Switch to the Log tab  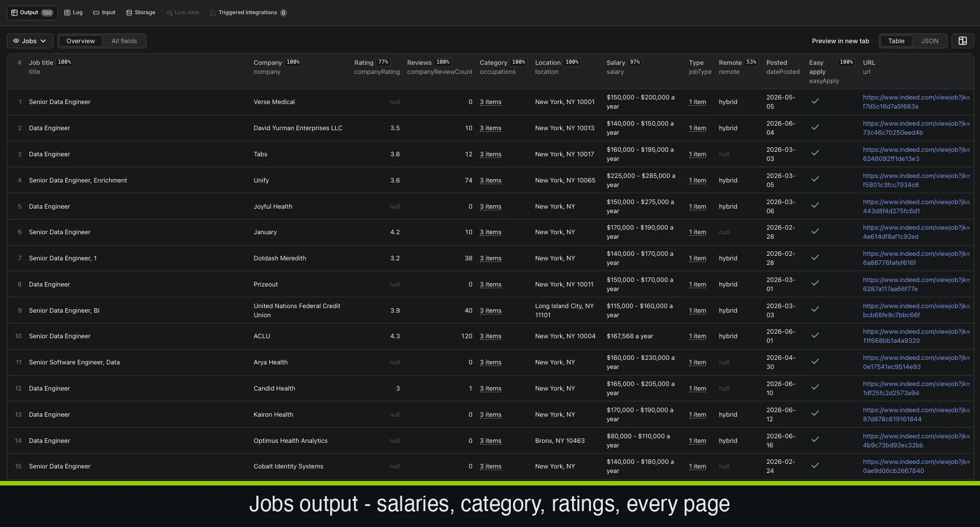[x=73, y=13]
